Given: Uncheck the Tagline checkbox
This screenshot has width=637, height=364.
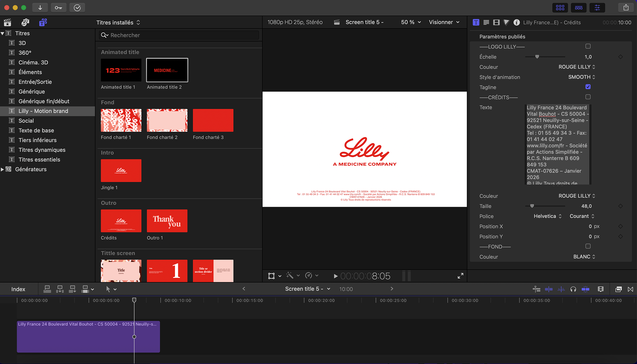Looking at the screenshot, I should [588, 87].
